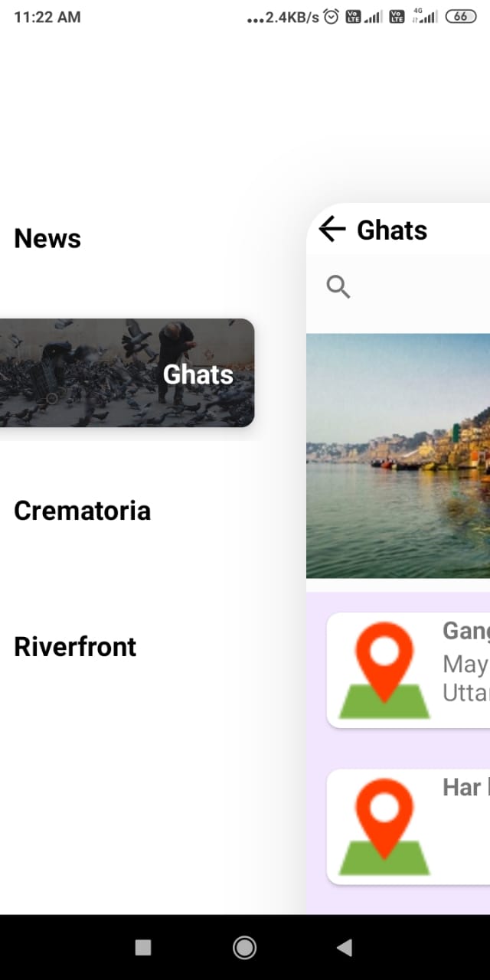Select the map pin icon of Har card
This screenshot has width=490, height=980.
(x=384, y=827)
